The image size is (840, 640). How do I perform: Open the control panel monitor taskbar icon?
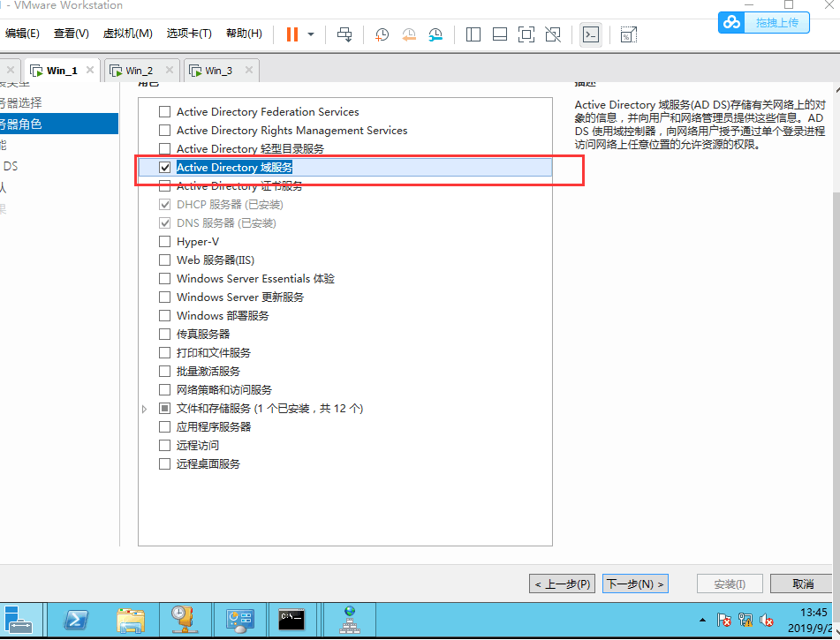(x=239, y=620)
